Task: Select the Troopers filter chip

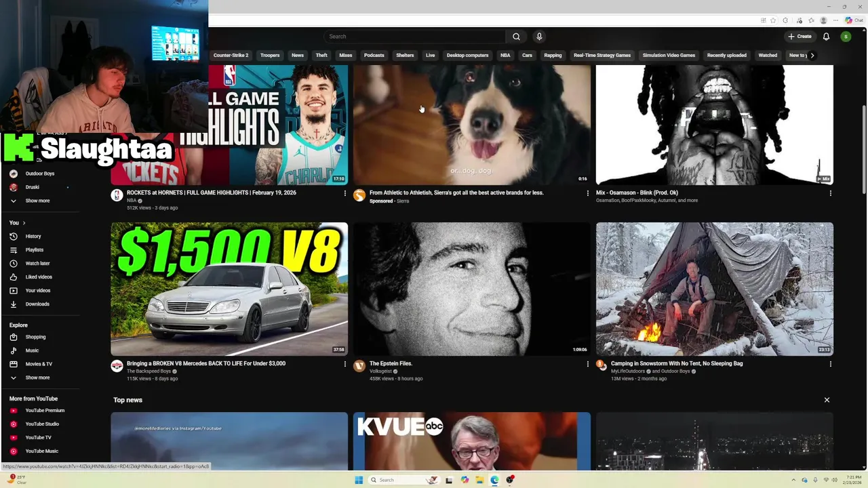Action: 270,56
